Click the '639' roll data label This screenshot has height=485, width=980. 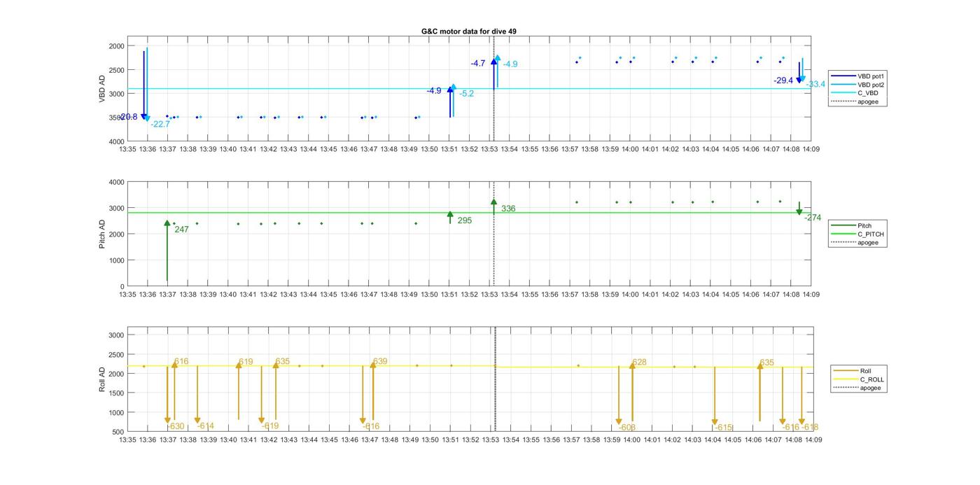point(380,362)
